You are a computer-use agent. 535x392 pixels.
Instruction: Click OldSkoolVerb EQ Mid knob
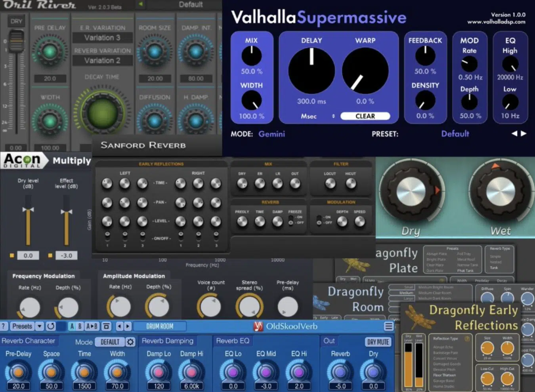pos(266,372)
